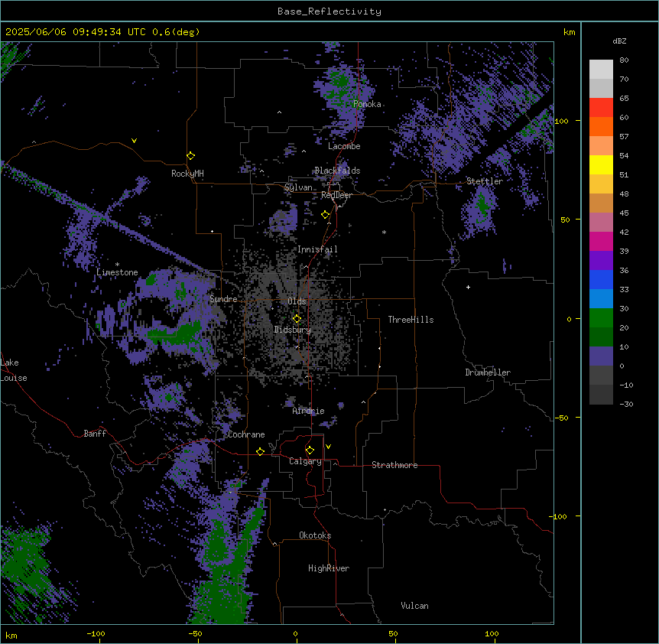Click the Okotoks town label
The image size is (659, 644).
click(x=315, y=535)
